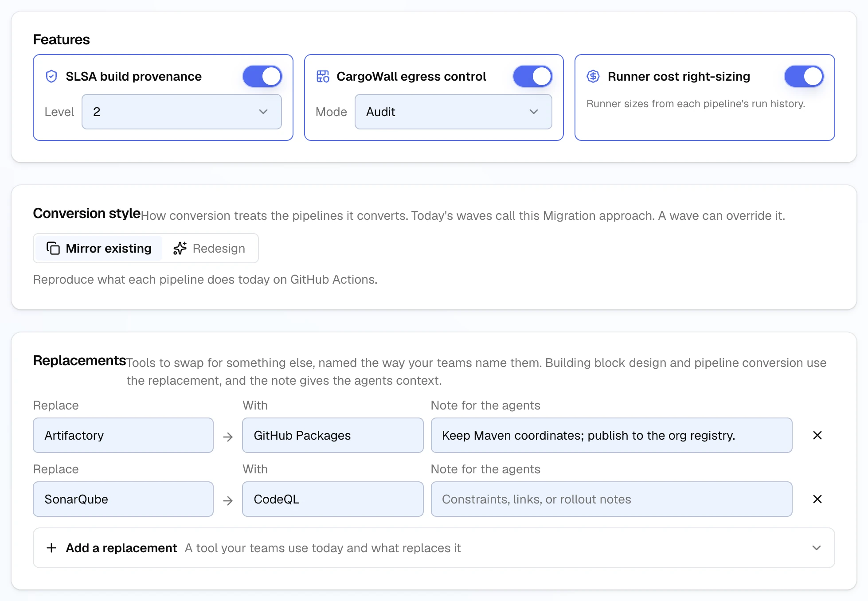Edit the GitHub Packages with field
The image size is (868, 601).
(x=333, y=435)
